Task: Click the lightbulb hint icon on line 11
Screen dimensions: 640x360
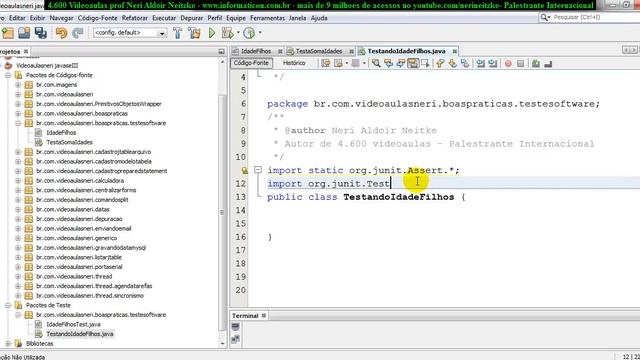Action: 244,170
